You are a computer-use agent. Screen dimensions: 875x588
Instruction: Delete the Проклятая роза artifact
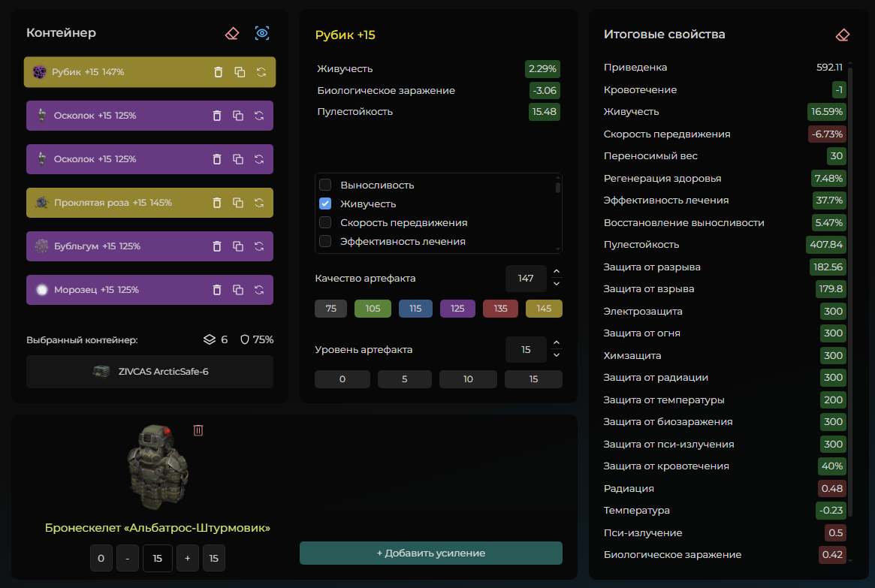[217, 203]
